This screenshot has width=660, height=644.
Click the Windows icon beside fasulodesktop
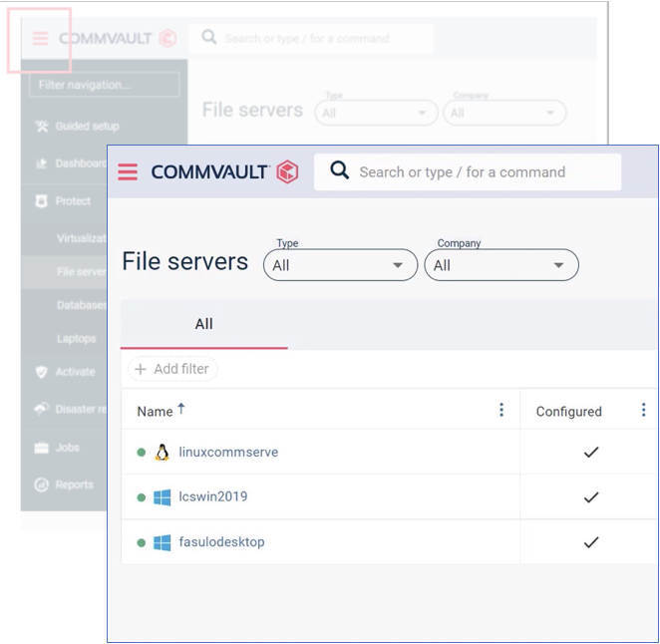163,542
